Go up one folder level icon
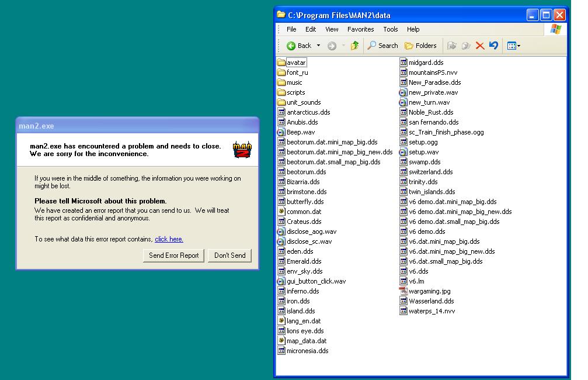This screenshot has height=380, width=588. coord(354,46)
